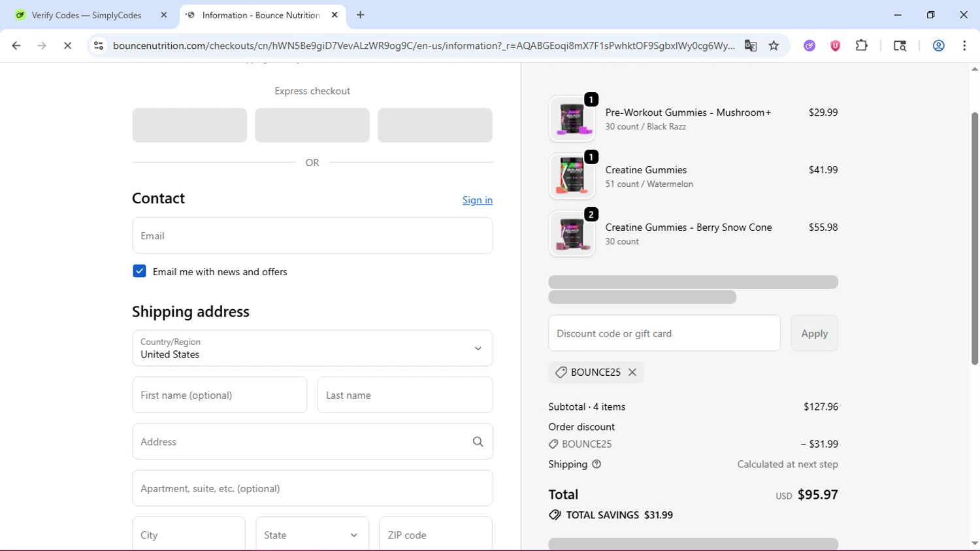Click the Sign in link

[x=478, y=200]
